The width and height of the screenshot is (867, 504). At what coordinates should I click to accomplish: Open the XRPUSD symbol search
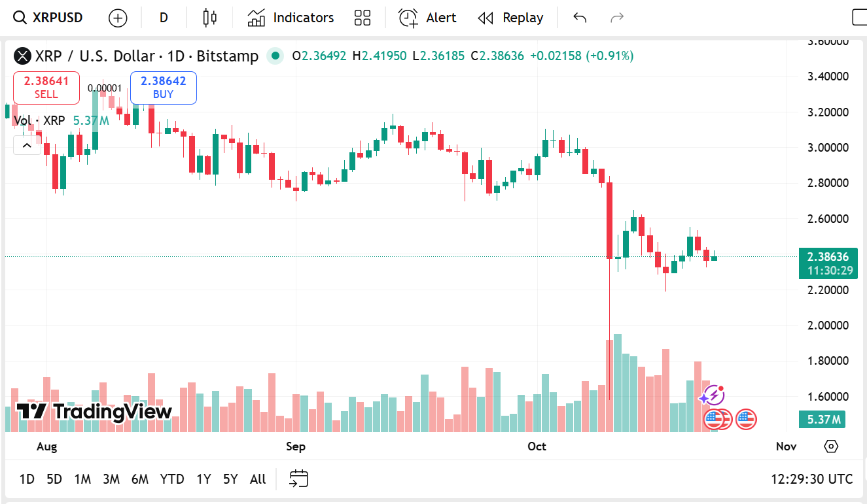tap(49, 18)
